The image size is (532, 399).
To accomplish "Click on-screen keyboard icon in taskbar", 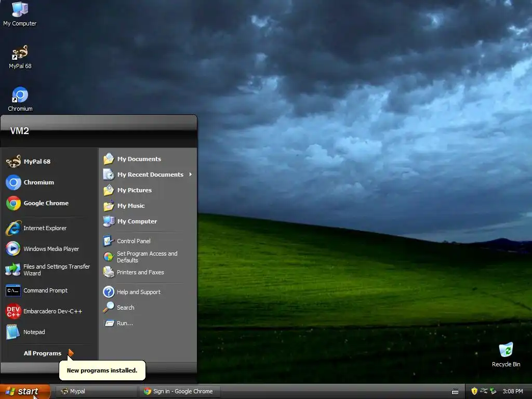I will 455,392.
